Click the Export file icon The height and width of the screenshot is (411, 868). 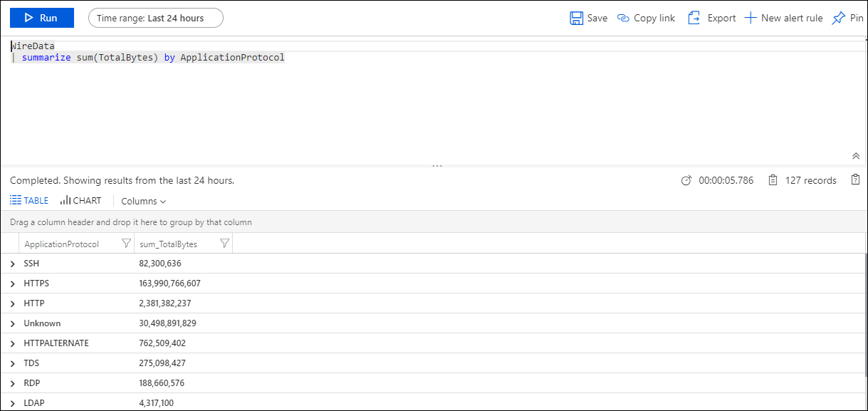point(694,18)
